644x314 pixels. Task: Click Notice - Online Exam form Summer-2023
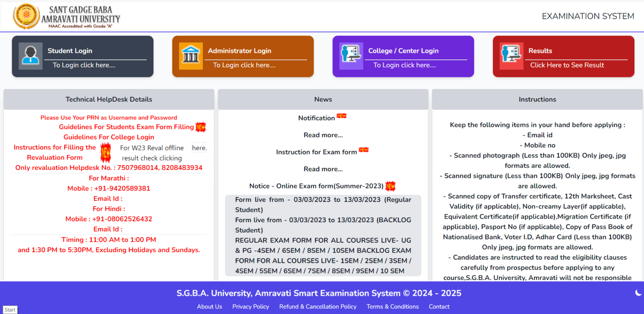[x=317, y=185]
